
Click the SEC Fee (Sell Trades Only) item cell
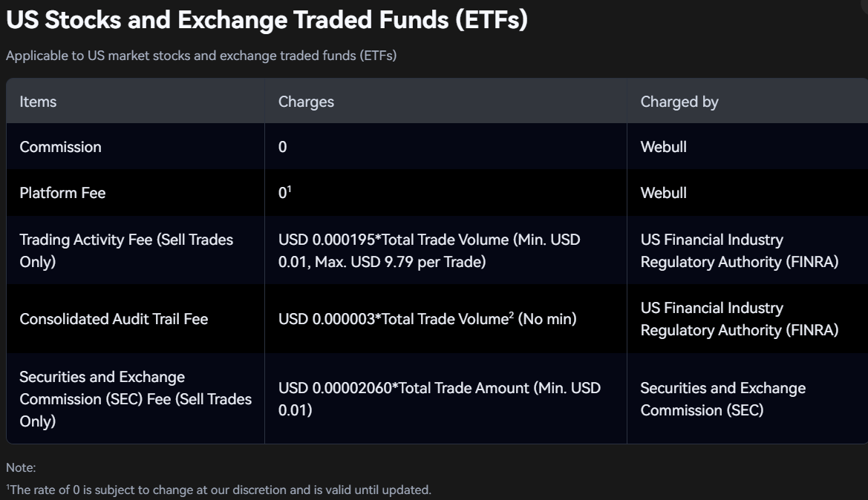pyautogui.click(x=136, y=399)
